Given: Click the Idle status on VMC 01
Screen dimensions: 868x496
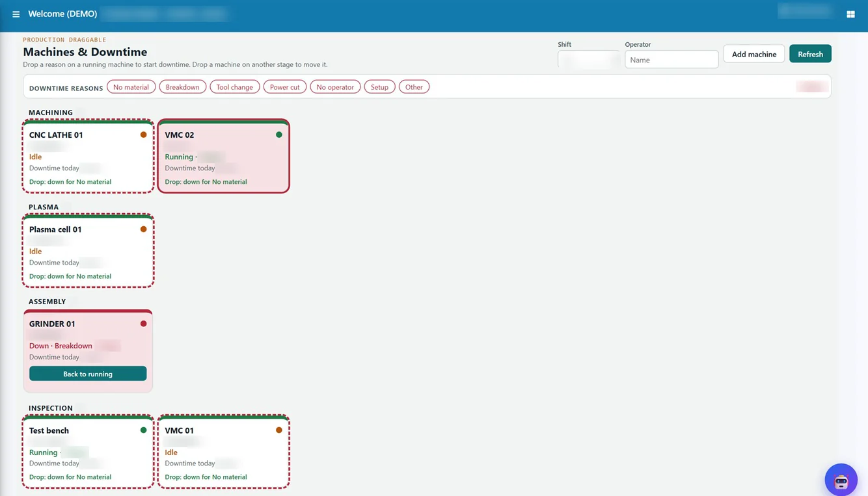Looking at the screenshot, I should 171,452.
